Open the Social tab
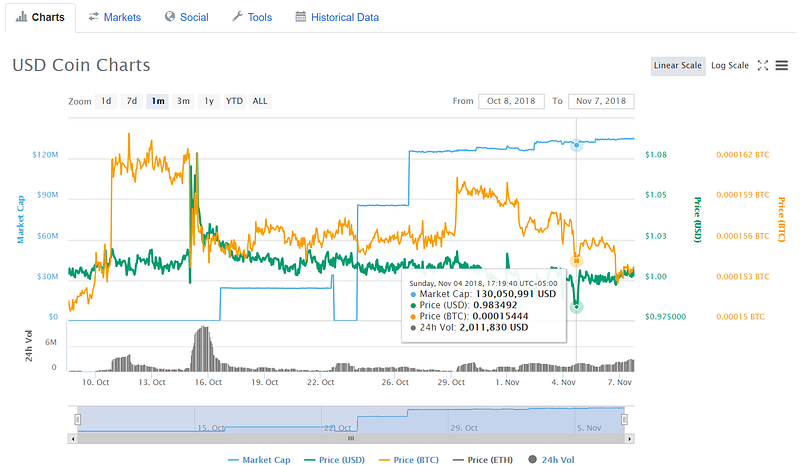 click(x=187, y=17)
